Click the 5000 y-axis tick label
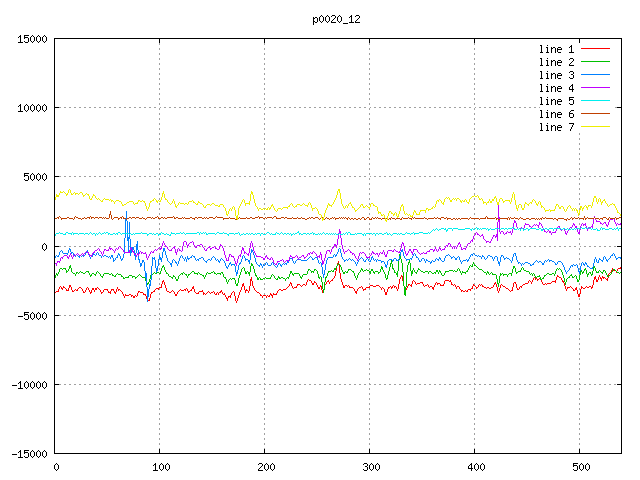The height and width of the screenshot is (480, 640). 34,177
